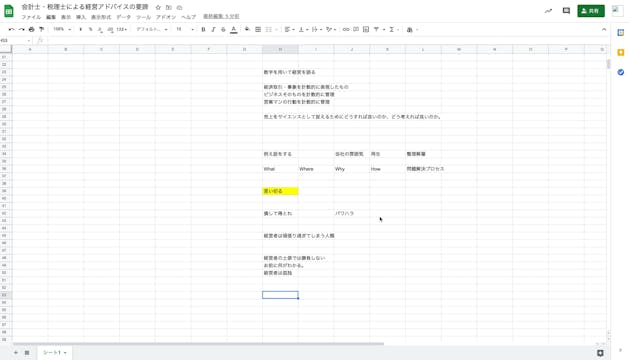
Task: Open the 挿入 menu
Action: pos(81,17)
